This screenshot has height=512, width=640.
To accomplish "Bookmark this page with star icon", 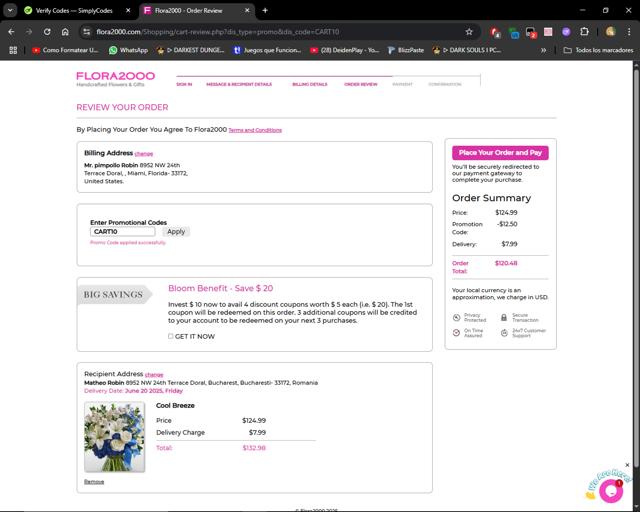I will pos(469,32).
